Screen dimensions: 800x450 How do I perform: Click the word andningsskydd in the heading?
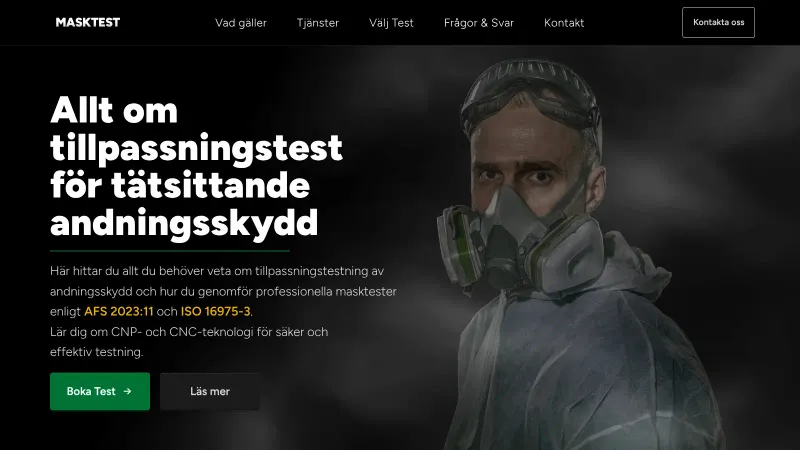[184, 223]
